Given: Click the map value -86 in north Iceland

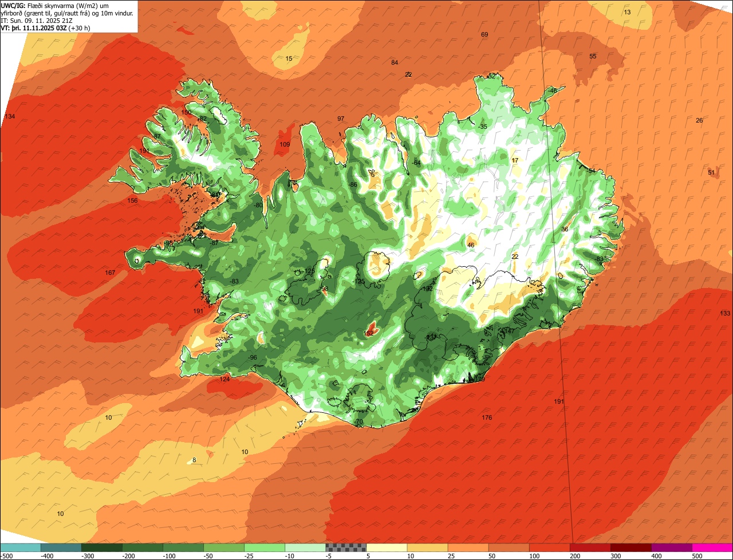Looking at the screenshot, I should tap(353, 184).
